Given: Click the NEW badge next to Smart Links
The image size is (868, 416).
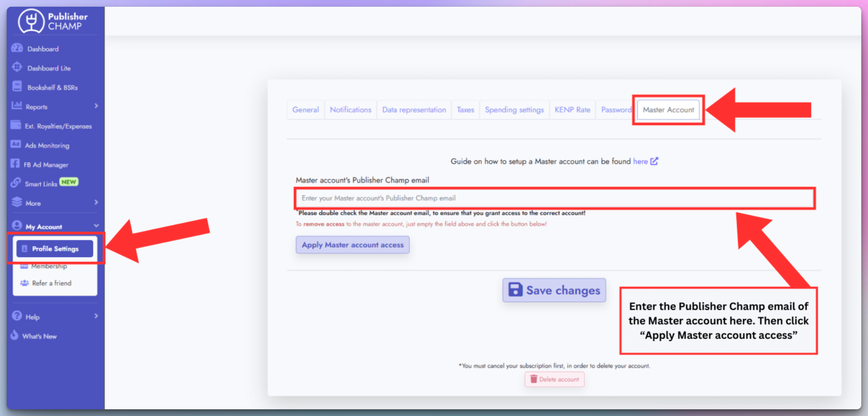Looking at the screenshot, I should point(69,182).
